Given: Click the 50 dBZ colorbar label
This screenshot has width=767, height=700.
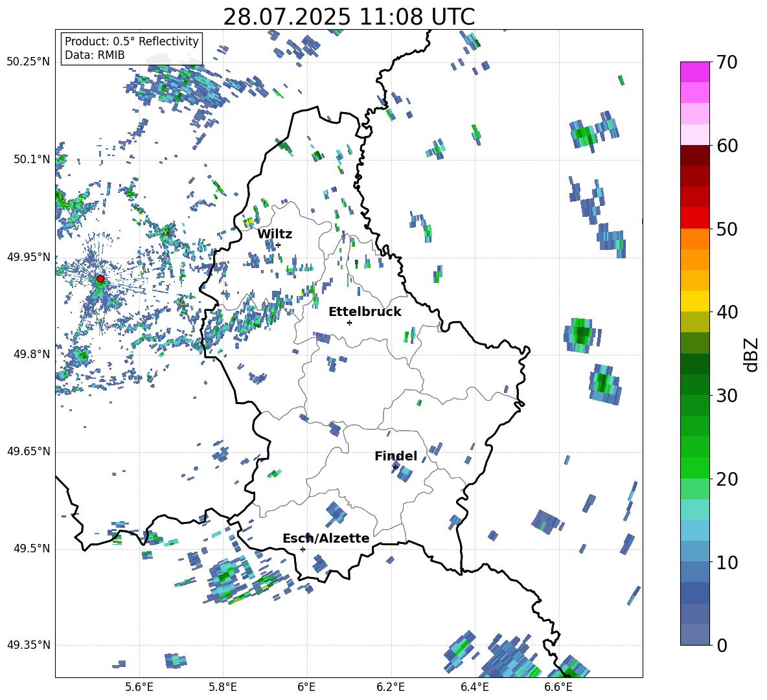Looking at the screenshot, I should (727, 229).
